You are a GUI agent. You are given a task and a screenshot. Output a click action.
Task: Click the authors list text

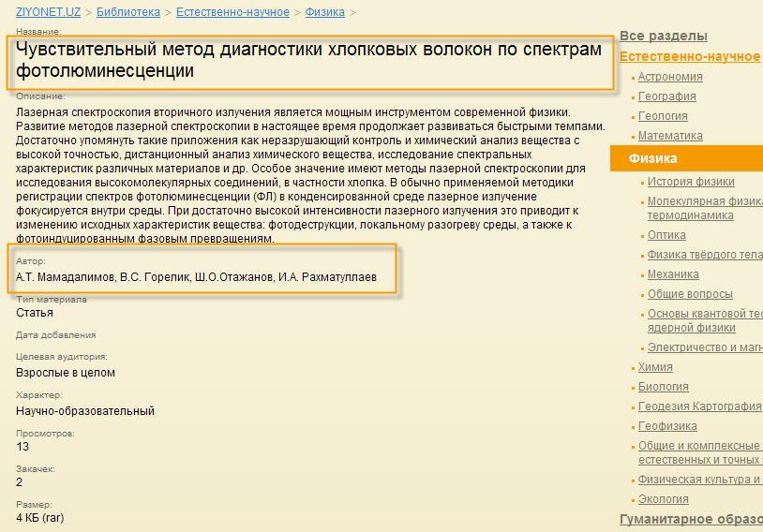(196, 277)
